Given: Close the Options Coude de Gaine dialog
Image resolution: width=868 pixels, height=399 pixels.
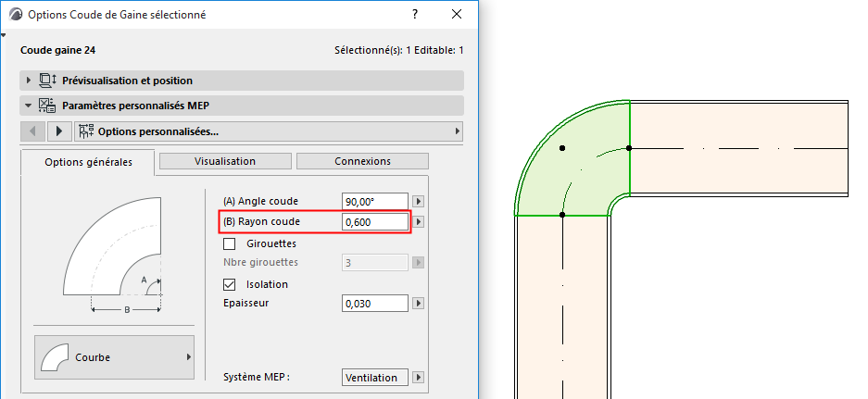Looking at the screenshot, I should point(457,15).
